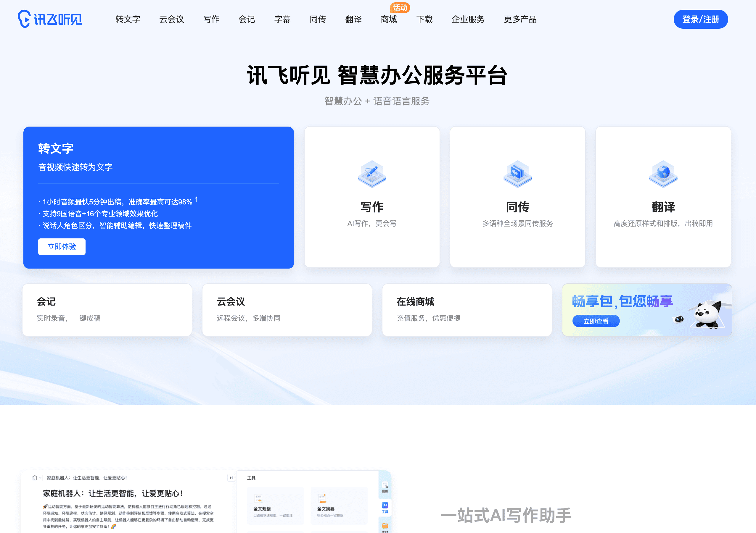Click the 智慧办公 + 语音语言服务 subtitle
The height and width of the screenshot is (533, 756).
click(x=377, y=101)
